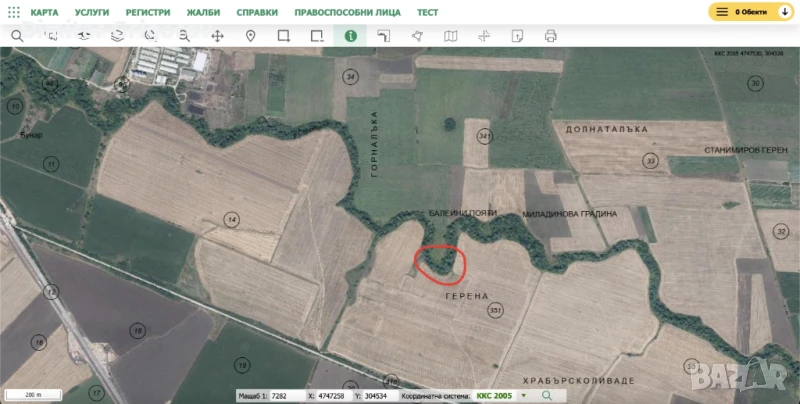Click the ПРАВОСПОСОБНИ ЛИЦА link

click(x=348, y=12)
